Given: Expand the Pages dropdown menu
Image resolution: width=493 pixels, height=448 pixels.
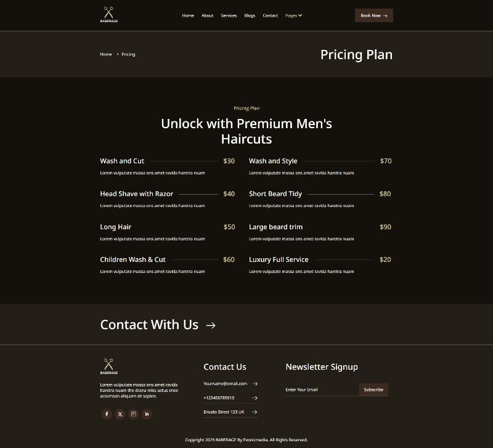Looking at the screenshot, I should 294,15.
